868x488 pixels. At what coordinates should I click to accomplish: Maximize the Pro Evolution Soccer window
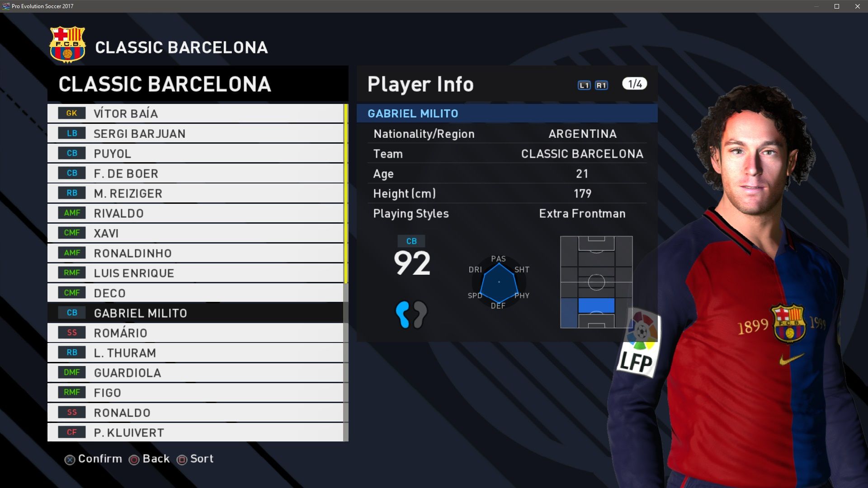pos(836,6)
